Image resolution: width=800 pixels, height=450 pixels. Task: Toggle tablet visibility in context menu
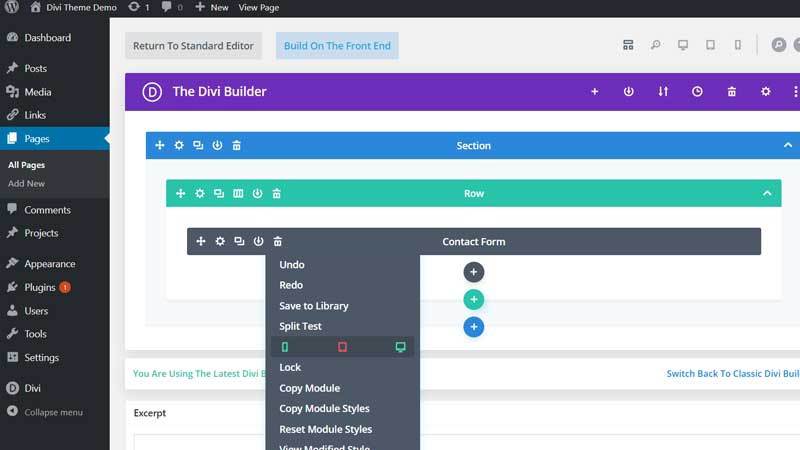(x=342, y=347)
